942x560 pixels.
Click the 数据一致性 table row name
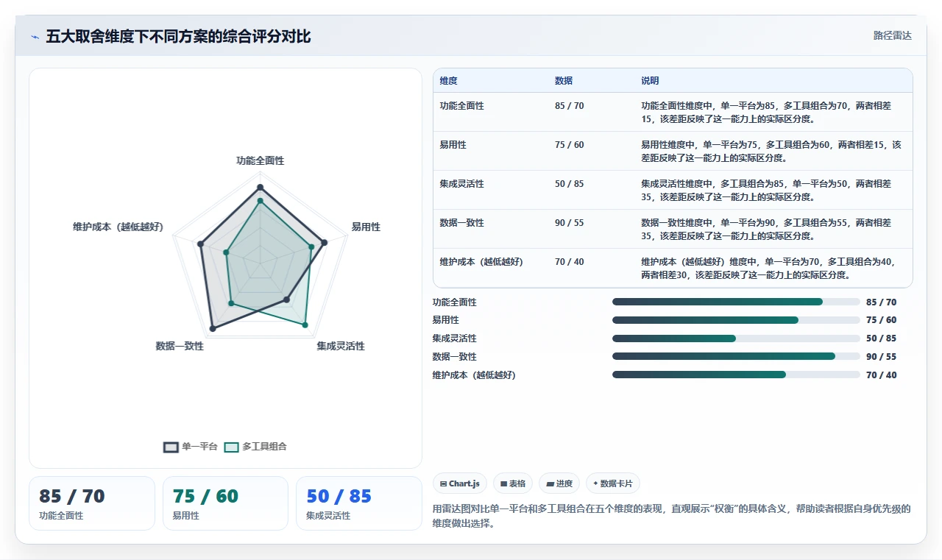click(462, 223)
